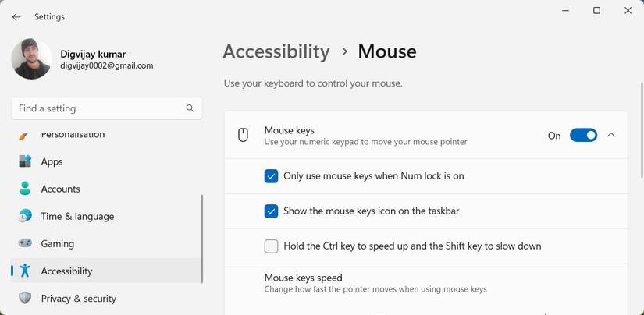This screenshot has width=644, height=315.
Task: Enable Hold the Ctrl key to speed up
Action: [x=271, y=246]
